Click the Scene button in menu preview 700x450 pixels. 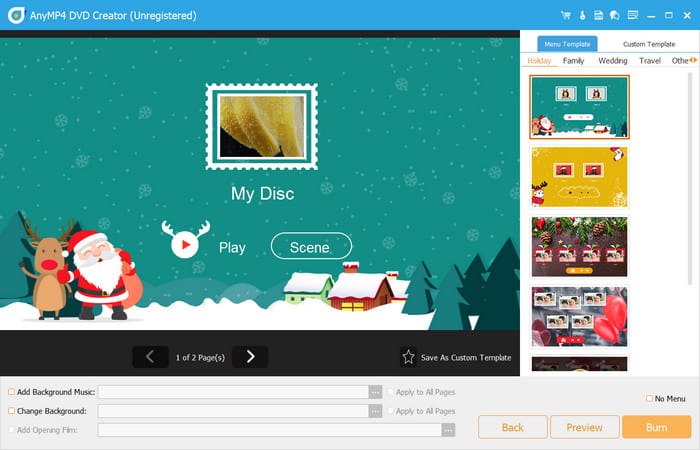[x=311, y=246]
